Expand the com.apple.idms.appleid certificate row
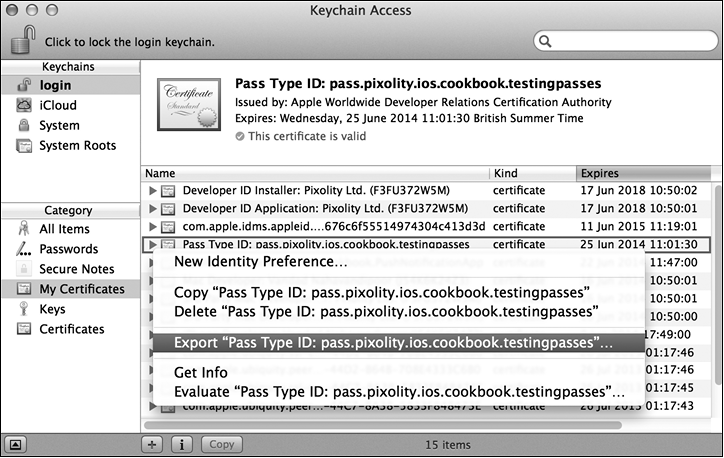 tap(153, 227)
